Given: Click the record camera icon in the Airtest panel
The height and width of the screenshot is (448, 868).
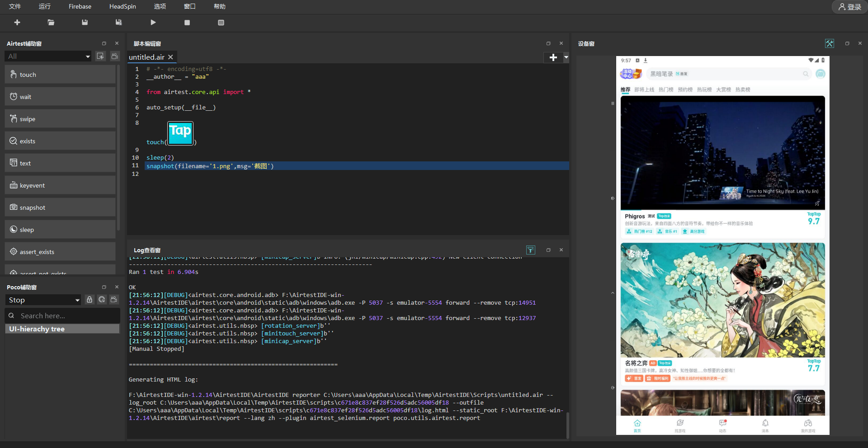Looking at the screenshot, I should pos(115,56).
